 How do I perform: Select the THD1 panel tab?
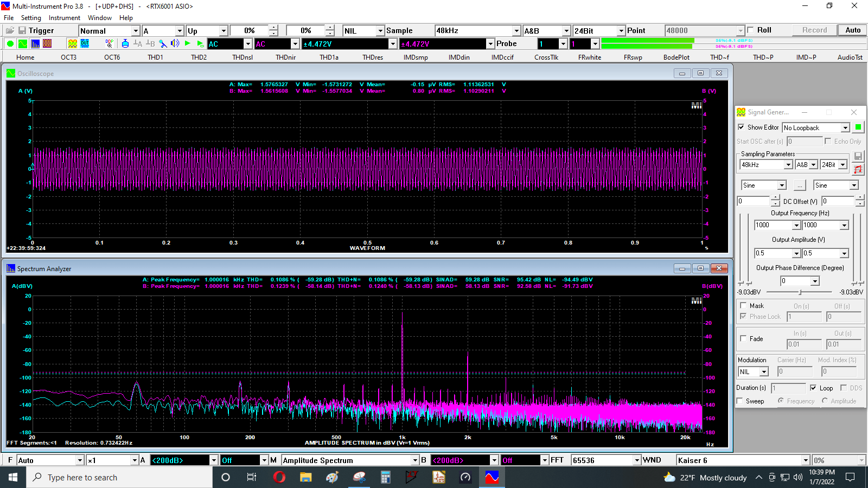coord(156,57)
